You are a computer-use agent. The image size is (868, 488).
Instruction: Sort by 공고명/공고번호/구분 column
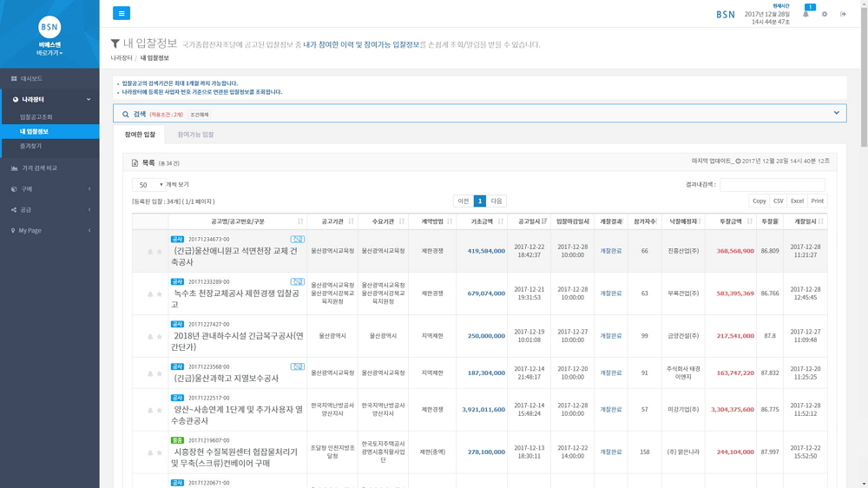coord(238,221)
